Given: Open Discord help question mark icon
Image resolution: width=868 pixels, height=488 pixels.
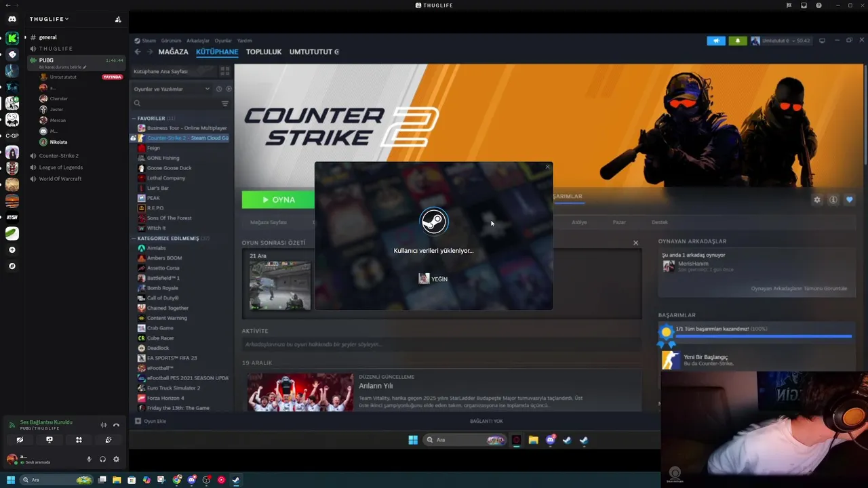Looking at the screenshot, I should coord(818,5).
